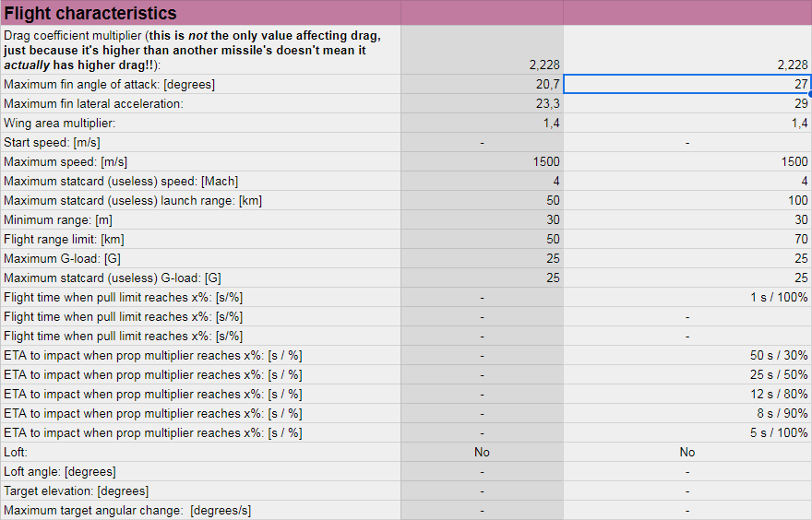
Task: Select the gray-column No value for Loft
Action: point(482,452)
